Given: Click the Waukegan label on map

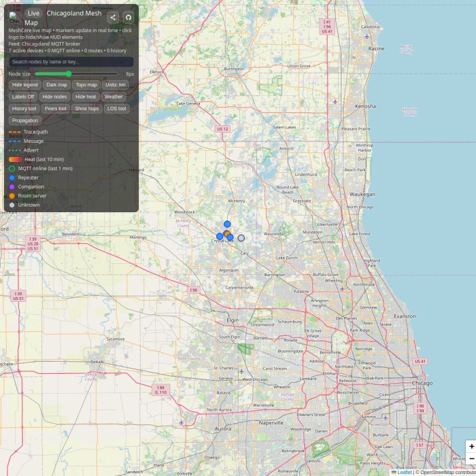Looking at the screenshot, I should [362, 194].
